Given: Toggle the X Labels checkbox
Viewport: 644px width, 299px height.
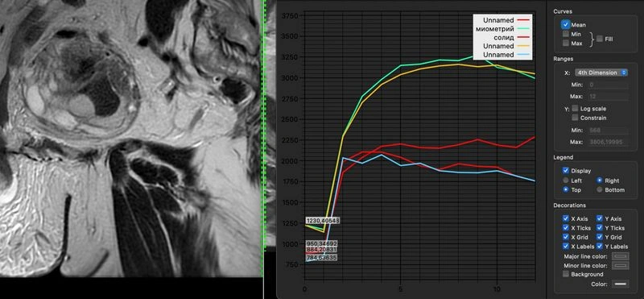Looking at the screenshot, I should 566,246.
